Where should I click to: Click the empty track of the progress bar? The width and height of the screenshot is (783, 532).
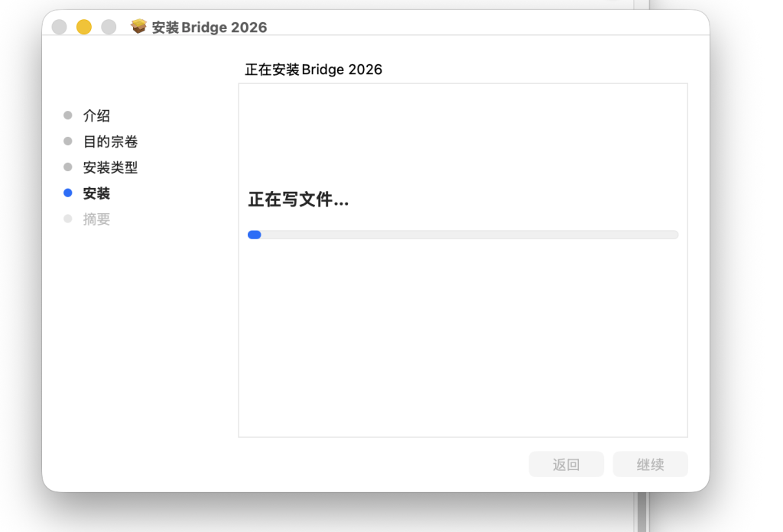[x=466, y=235]
